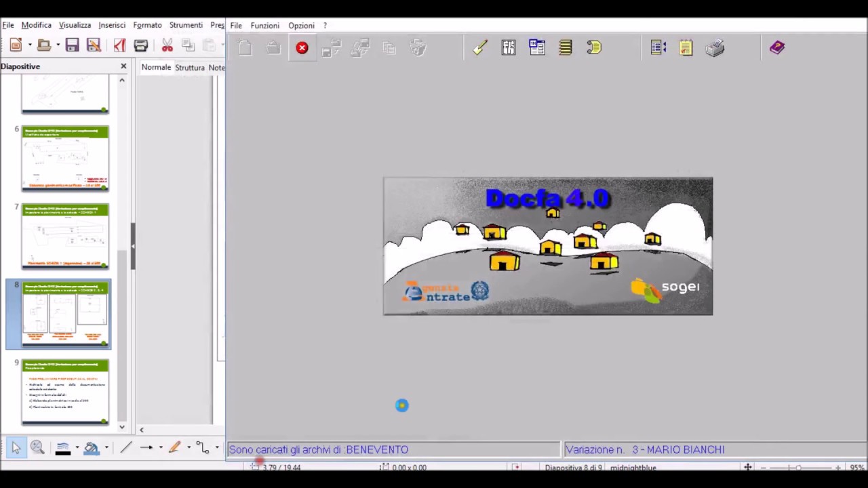Select the arrow line tool
Image resolution: width=868 pixels, height=488 pixels.
[146, 447]
